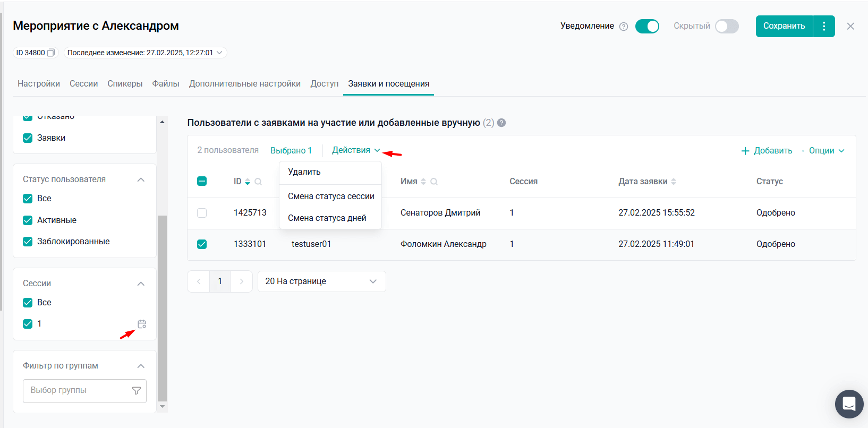
Task: Click page number 1 button
Action: [x=220, y=281]
